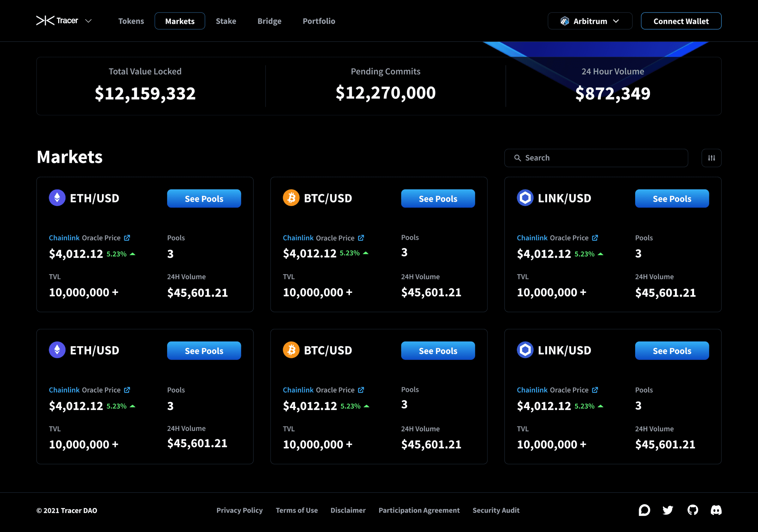Viewport: 758px width, 532px height.
Task: Click the Security Audit link
Action: [x=496, y=510]
